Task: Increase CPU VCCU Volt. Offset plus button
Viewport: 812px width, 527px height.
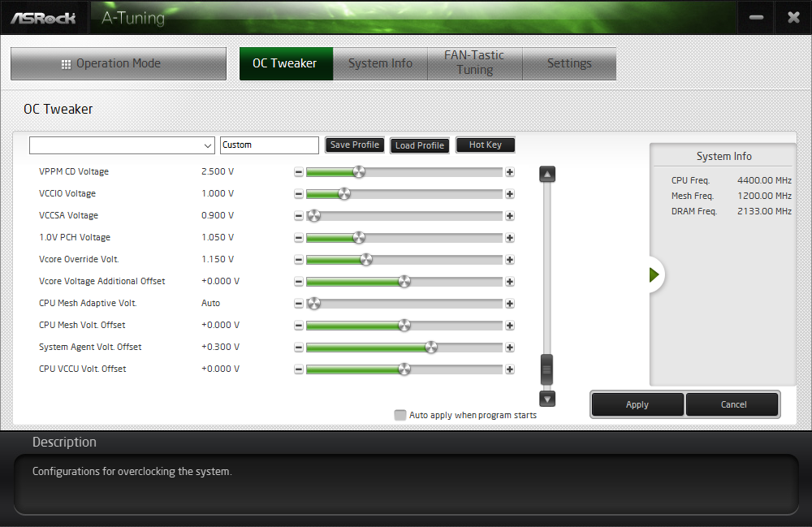Action: coord(510,369)
